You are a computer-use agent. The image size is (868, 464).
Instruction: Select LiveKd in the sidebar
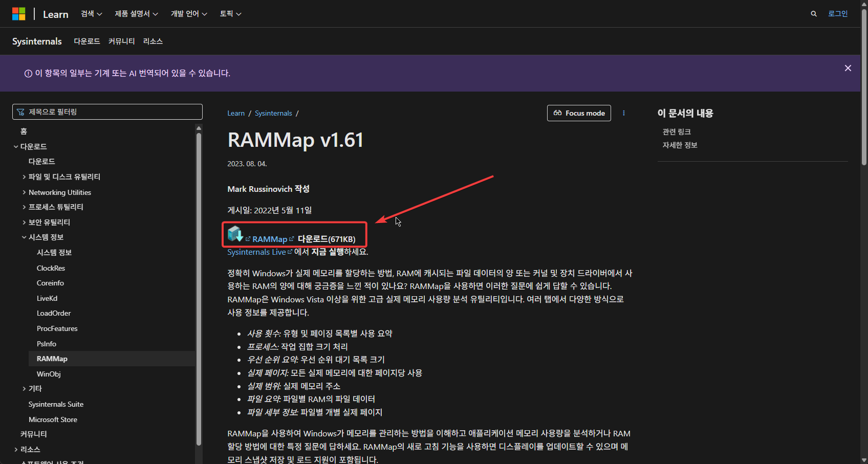coord(47,298)
